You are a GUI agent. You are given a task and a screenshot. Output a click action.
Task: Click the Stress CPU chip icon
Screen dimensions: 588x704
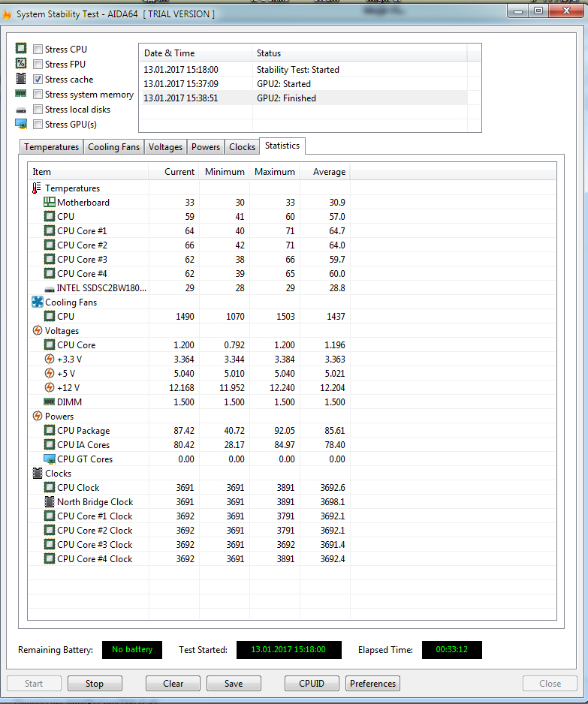pyautogui.click(x=21, y=48)
